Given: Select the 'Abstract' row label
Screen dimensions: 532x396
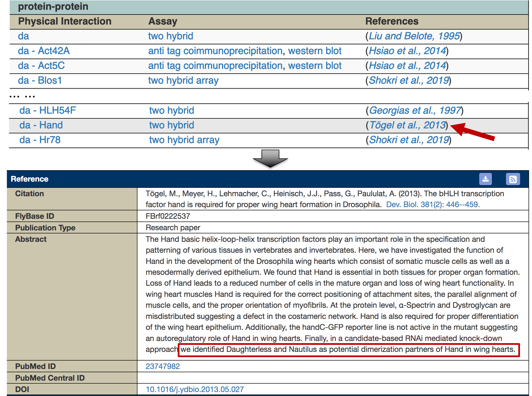Looking at the screenshot, I should 31,239.
